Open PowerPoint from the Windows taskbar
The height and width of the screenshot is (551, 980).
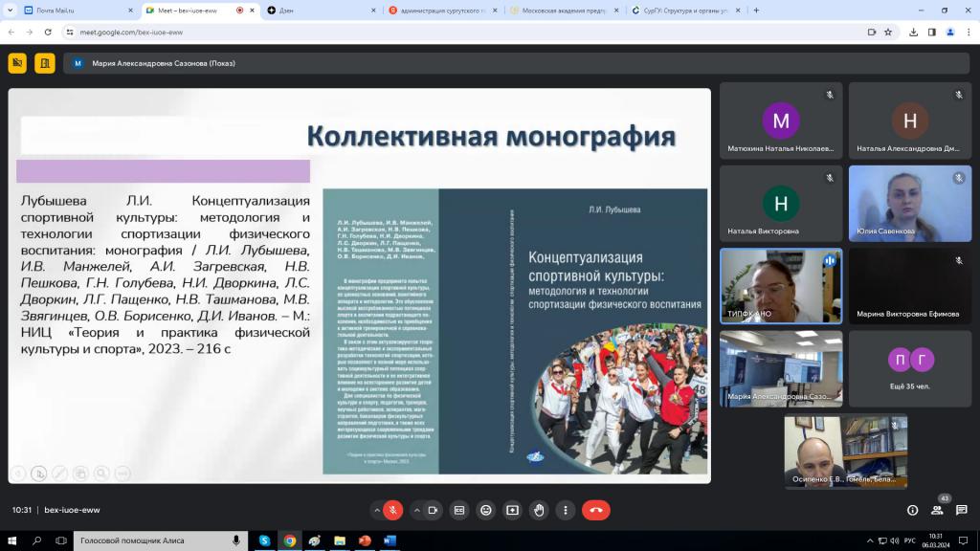click(x=365, y=540)
